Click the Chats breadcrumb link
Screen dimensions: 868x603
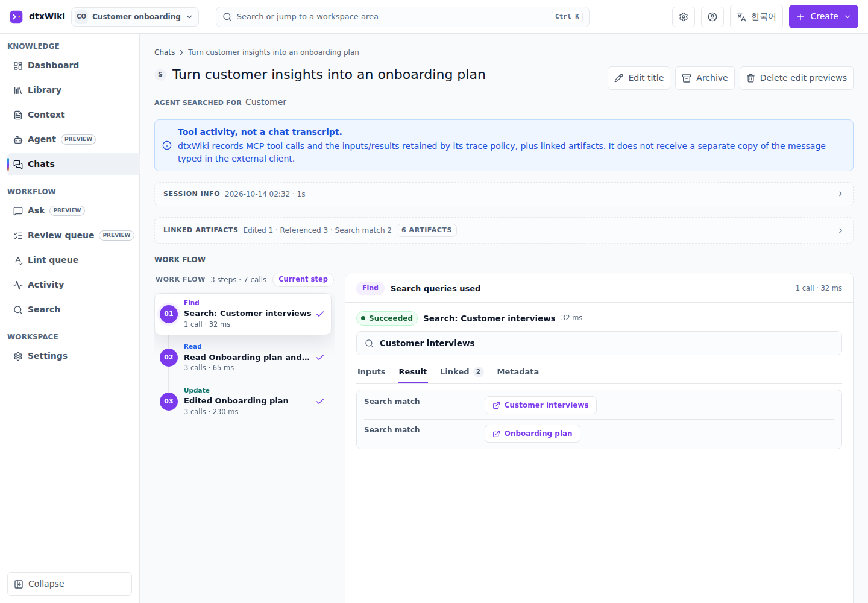click(x=165, y=52)
